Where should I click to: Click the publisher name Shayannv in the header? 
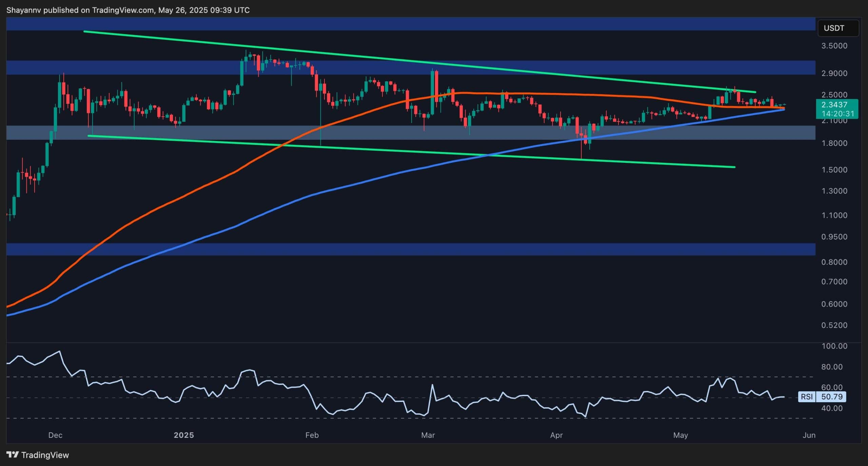coord(24,10)
